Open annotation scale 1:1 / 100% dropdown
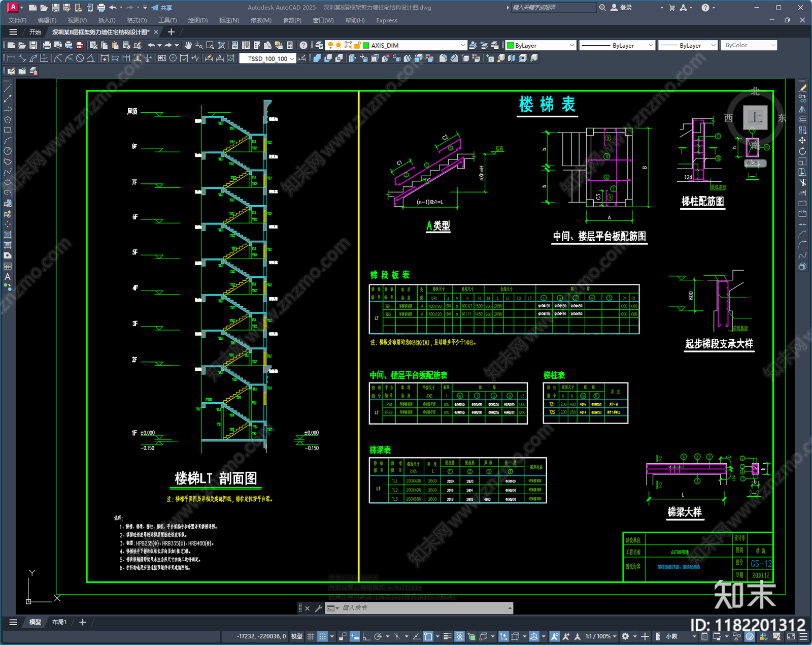Viewport: 812px width, 645px height. tap(601, 636)
